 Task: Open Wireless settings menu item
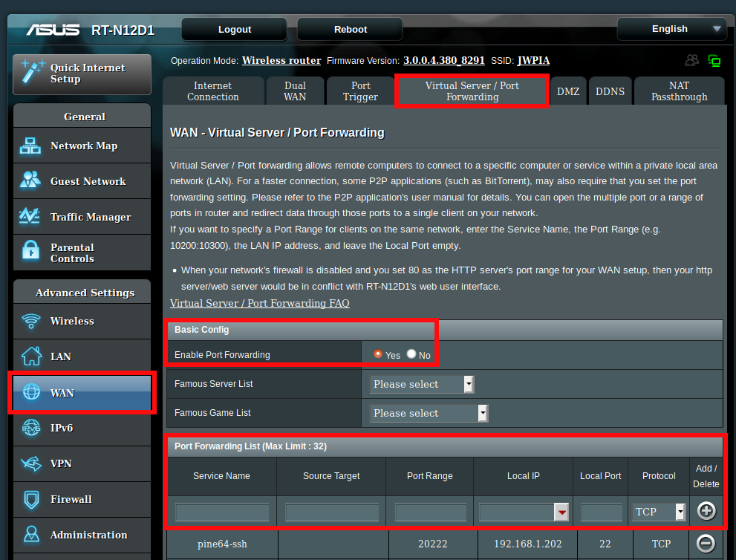(82, 321)
